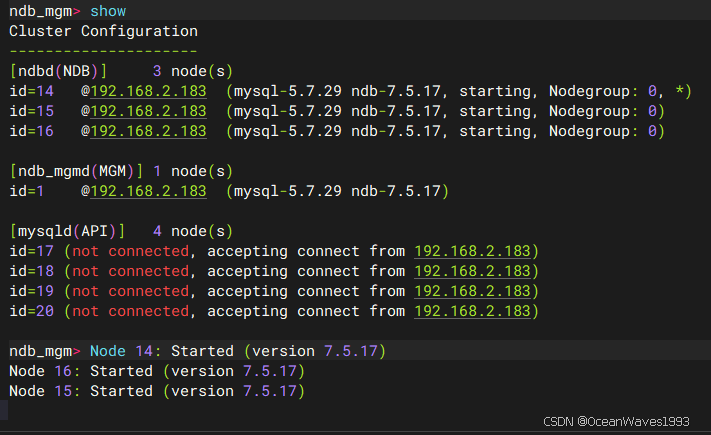
Task: Click the 'id=15' node identifier
Action: [31, 111]
